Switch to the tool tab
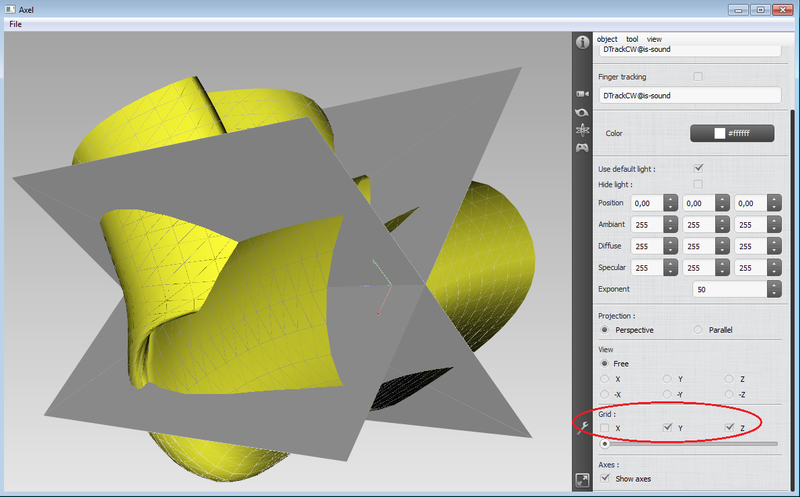800x497 pixels. [x=632, y=39]
